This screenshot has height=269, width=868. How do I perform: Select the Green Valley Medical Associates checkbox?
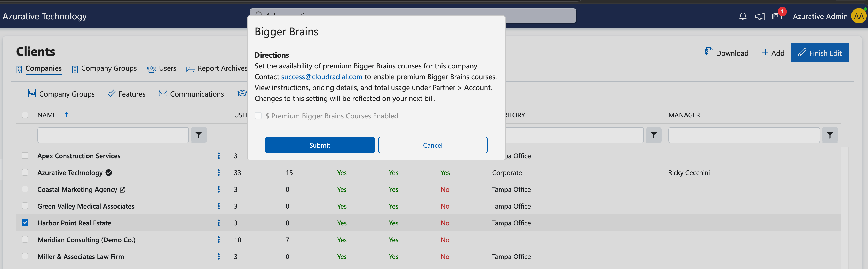(x=25, y=206)
